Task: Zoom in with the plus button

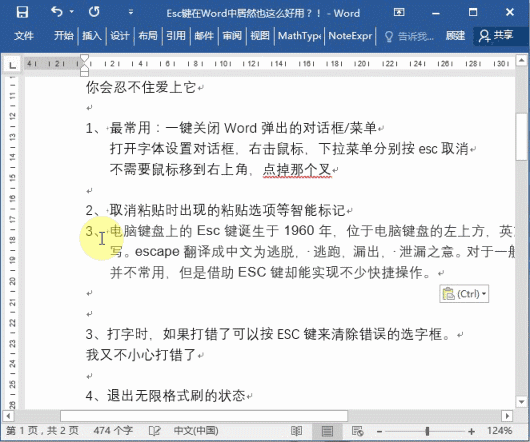Action: coord(472,432)
